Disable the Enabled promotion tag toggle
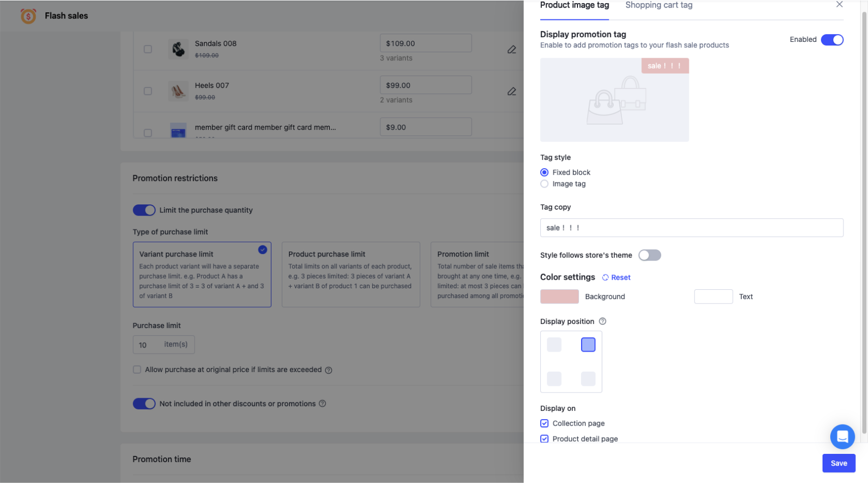868x483 pixels. 832,40
